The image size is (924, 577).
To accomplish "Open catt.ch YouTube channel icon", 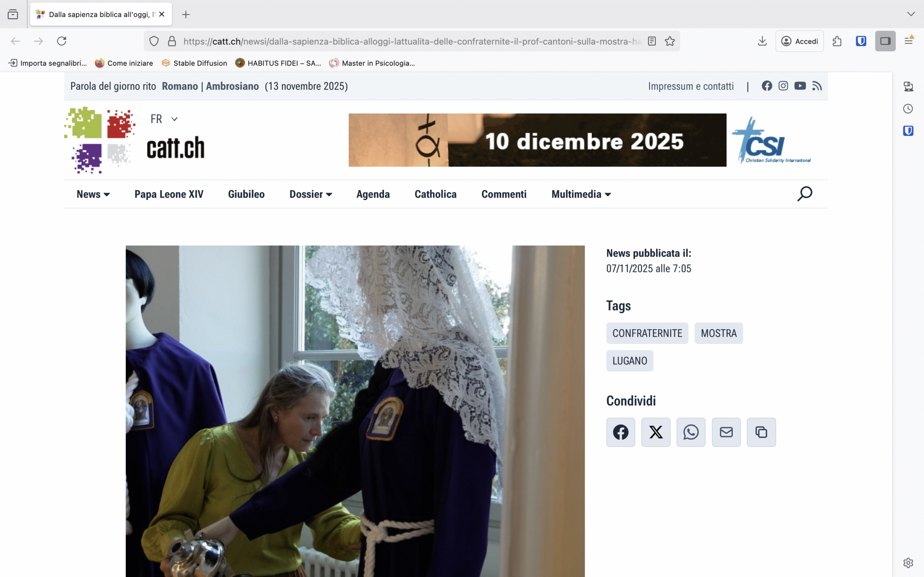I will coord(800,86).
